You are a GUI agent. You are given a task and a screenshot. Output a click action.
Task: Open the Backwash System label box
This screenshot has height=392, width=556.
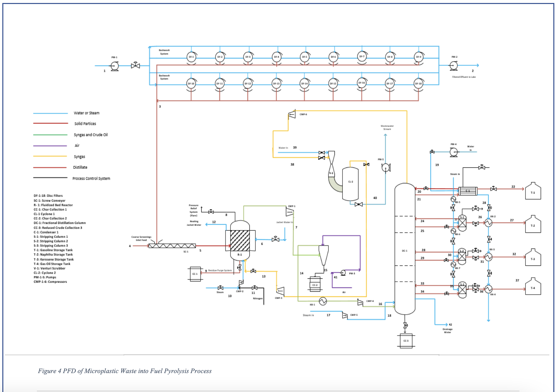164,52
